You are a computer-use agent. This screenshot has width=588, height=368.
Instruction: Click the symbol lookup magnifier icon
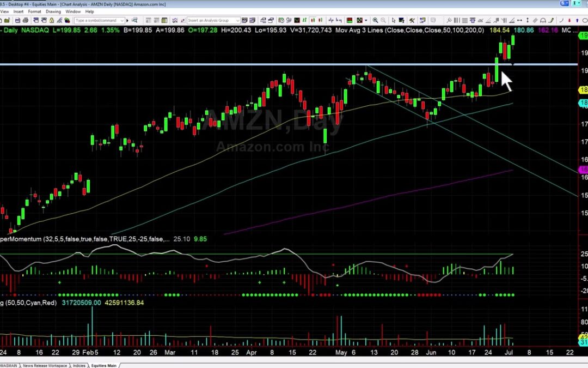coord(134,20)
